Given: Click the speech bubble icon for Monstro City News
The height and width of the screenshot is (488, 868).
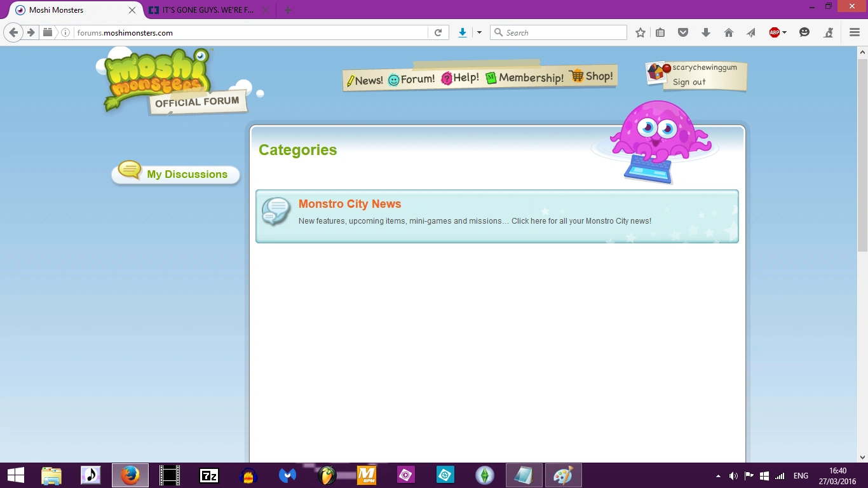Looking at the screenshot, I should [x=276, y=211].
